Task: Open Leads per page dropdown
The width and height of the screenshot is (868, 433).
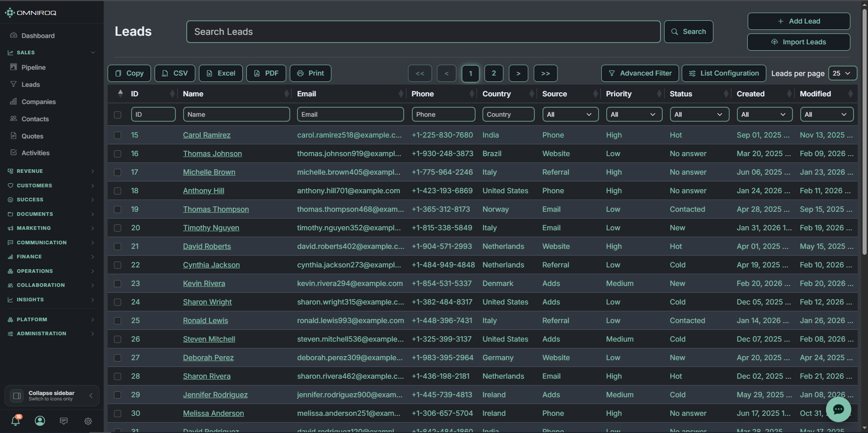Action: point(843,73)
